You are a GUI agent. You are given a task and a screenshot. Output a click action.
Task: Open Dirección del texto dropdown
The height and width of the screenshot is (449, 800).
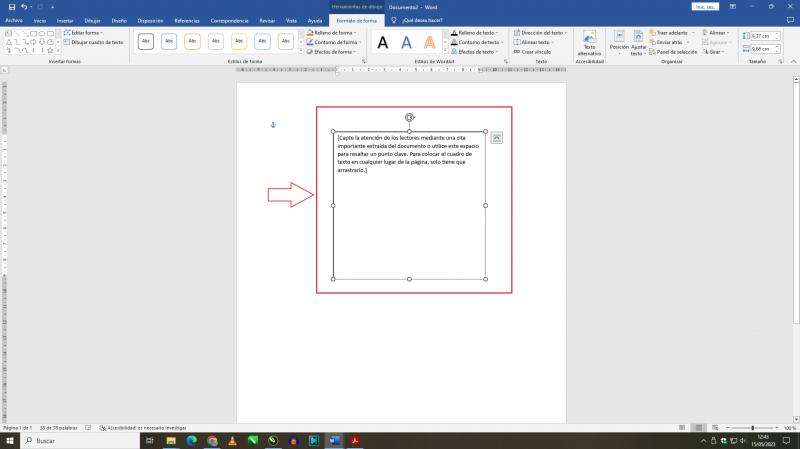(x=540, y=33)
